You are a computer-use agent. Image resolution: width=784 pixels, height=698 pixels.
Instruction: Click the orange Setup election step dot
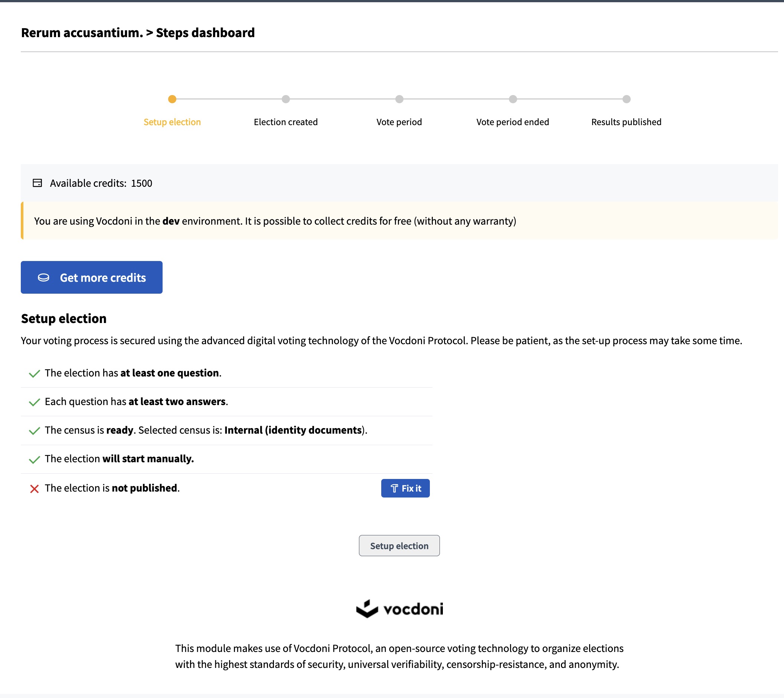172,99
